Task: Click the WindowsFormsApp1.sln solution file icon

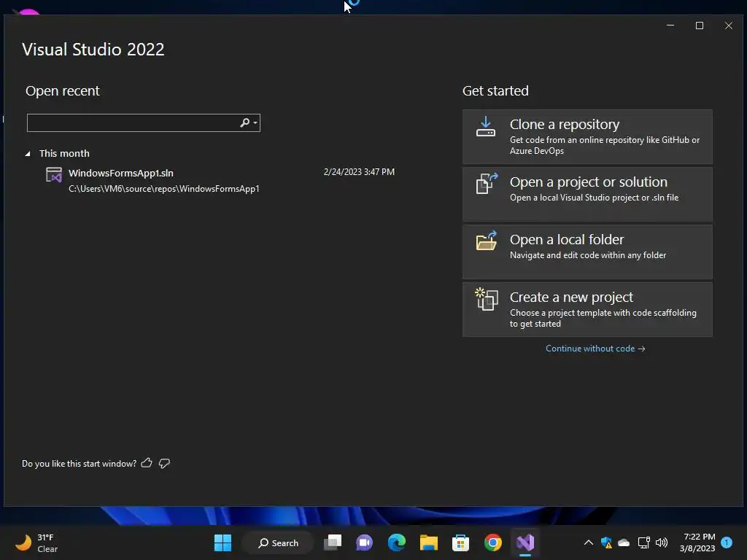Action: point(54,175)
